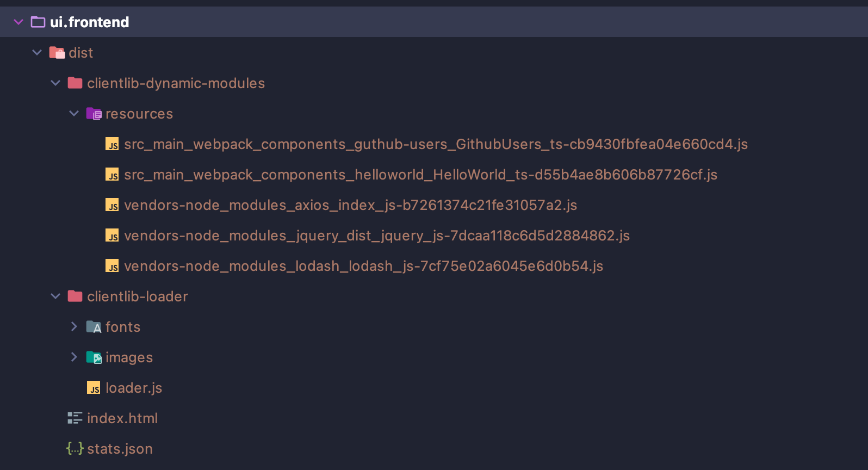Click the images folder icon
Viewport: 868px width, 470px height.
pyautogui.click(x=94, y=357)
